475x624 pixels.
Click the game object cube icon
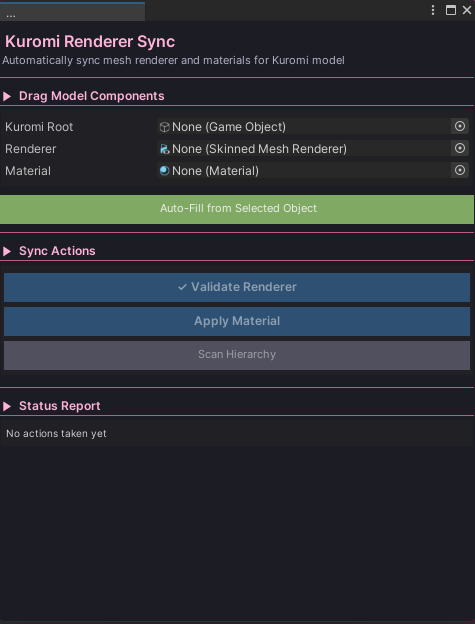tap(164, 127)
